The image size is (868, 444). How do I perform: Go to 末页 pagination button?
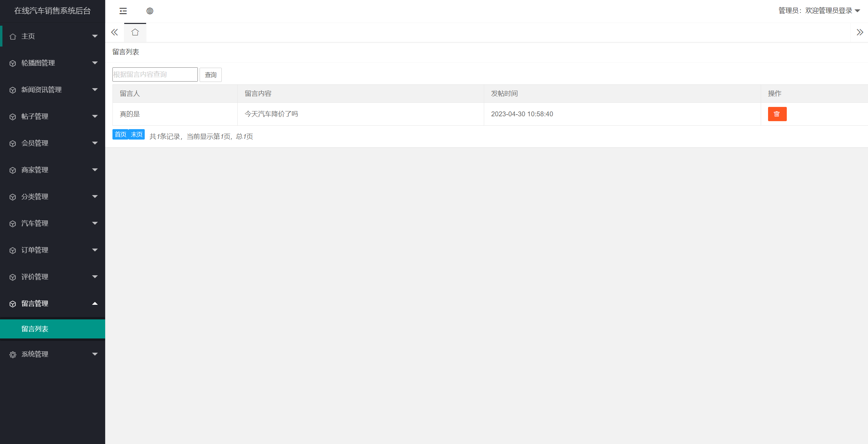coord(137,134)
